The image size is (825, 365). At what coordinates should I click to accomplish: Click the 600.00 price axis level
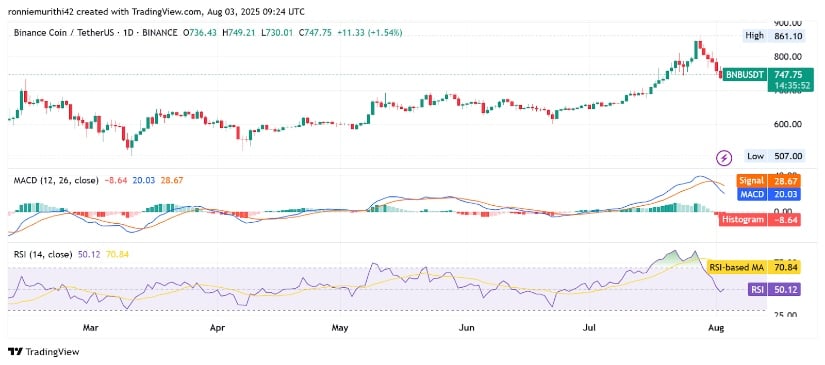[x=787, y=125]
